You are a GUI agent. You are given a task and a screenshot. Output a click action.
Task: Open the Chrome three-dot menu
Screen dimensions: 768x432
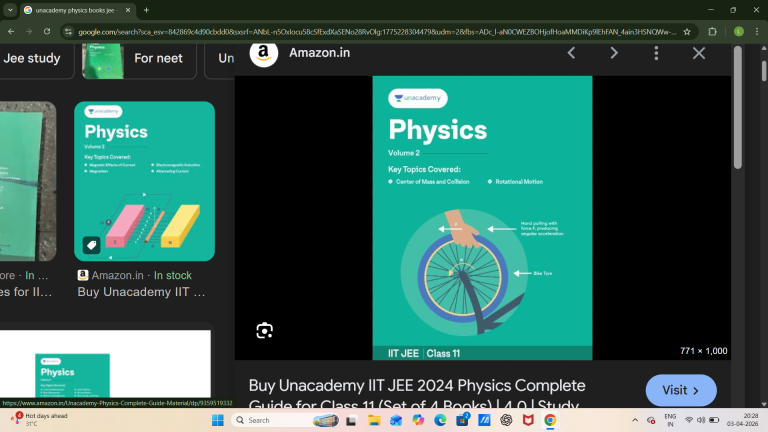click(757, 32)
